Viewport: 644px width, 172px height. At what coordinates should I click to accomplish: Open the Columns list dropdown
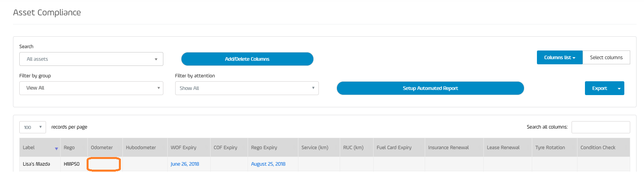click(559, 57)
